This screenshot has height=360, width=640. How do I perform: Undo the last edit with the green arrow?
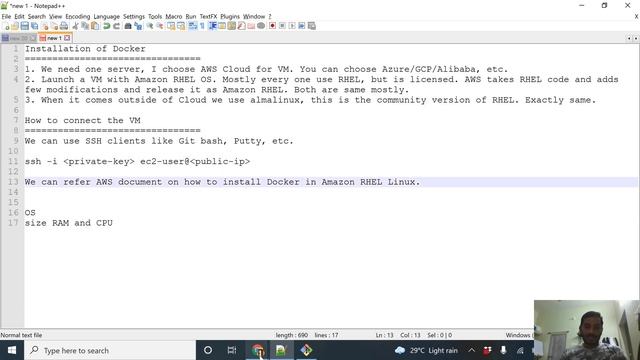coord(107,26)
